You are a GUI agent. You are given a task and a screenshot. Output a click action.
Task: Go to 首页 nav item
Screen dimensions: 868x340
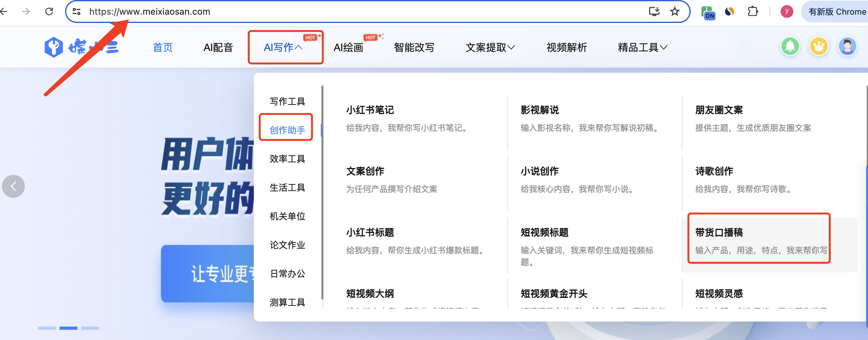(163, 48)
